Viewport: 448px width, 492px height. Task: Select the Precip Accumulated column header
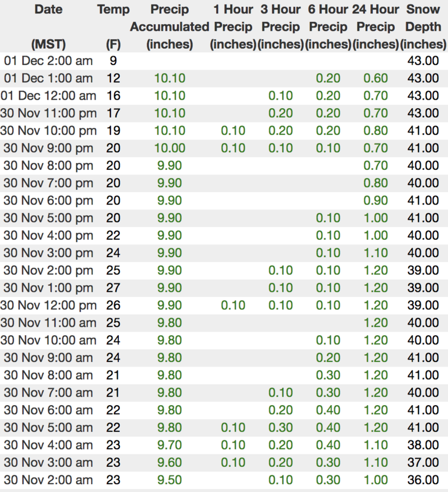click(x=169, y=26)
